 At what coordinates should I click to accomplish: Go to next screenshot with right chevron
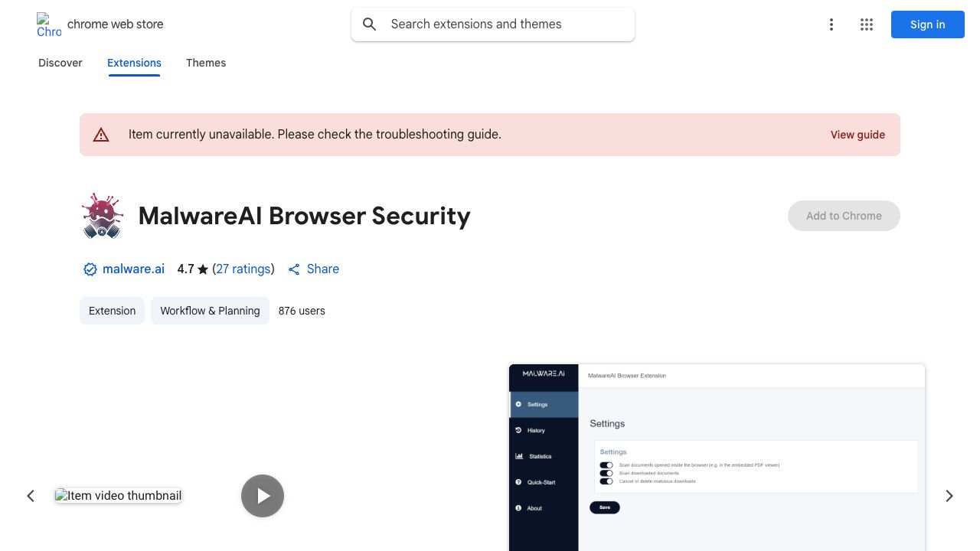[x=949, y=496]
